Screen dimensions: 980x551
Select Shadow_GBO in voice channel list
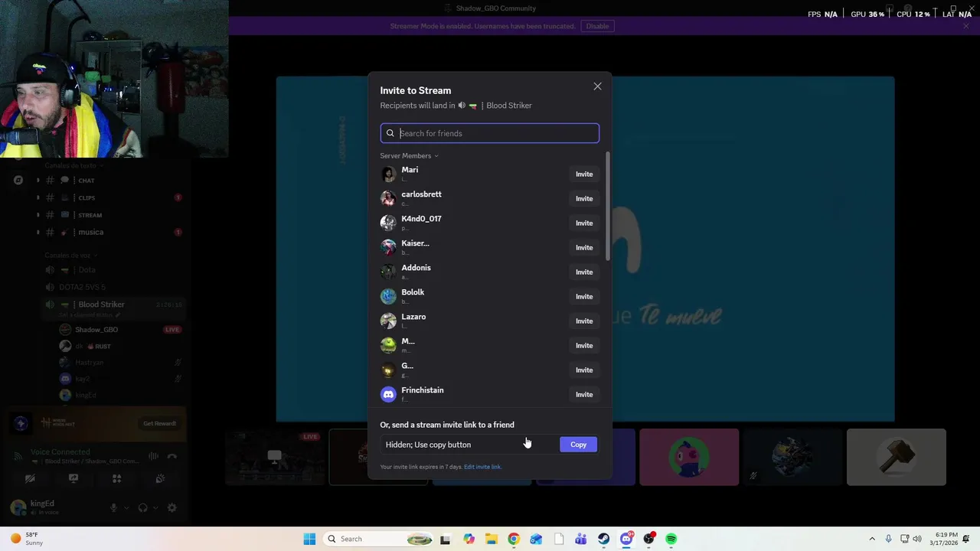click(x=120, y=330)
